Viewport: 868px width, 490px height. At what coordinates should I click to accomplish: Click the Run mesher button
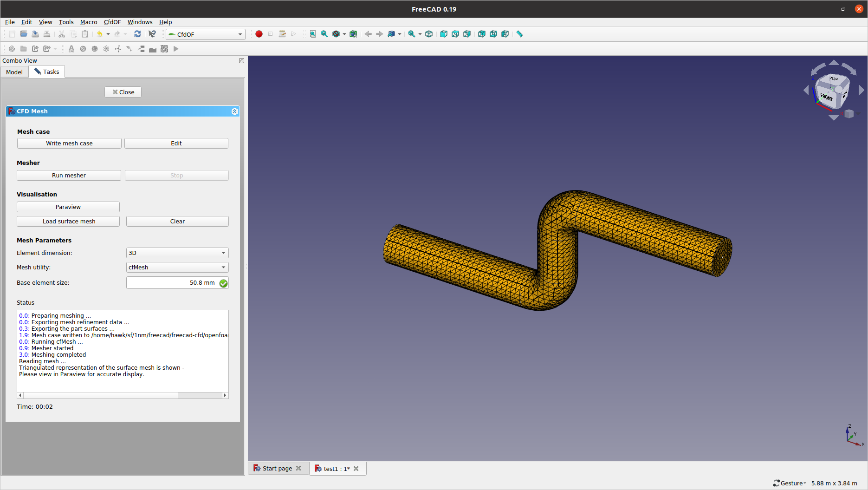tap(69, 176)
